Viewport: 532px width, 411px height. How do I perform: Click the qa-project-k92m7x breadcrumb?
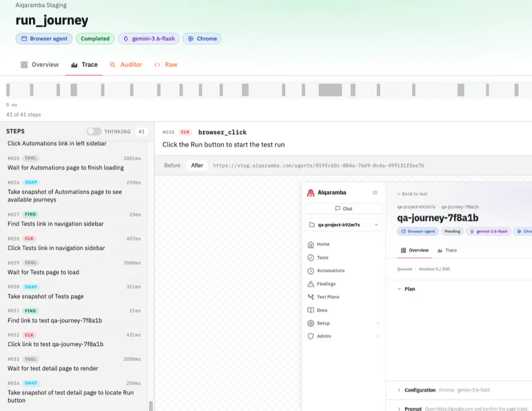tap(416, 207)
